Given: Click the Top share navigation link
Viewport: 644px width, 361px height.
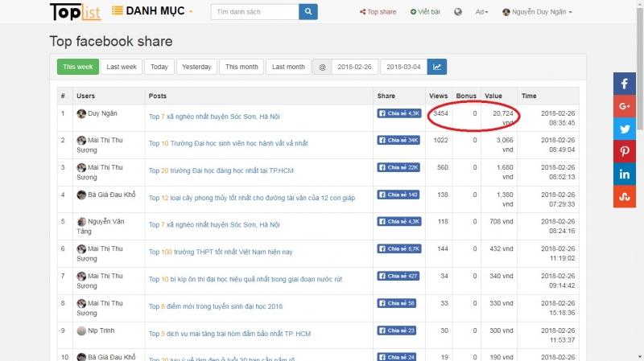Looking at the screenshot, I should point(377,12).
